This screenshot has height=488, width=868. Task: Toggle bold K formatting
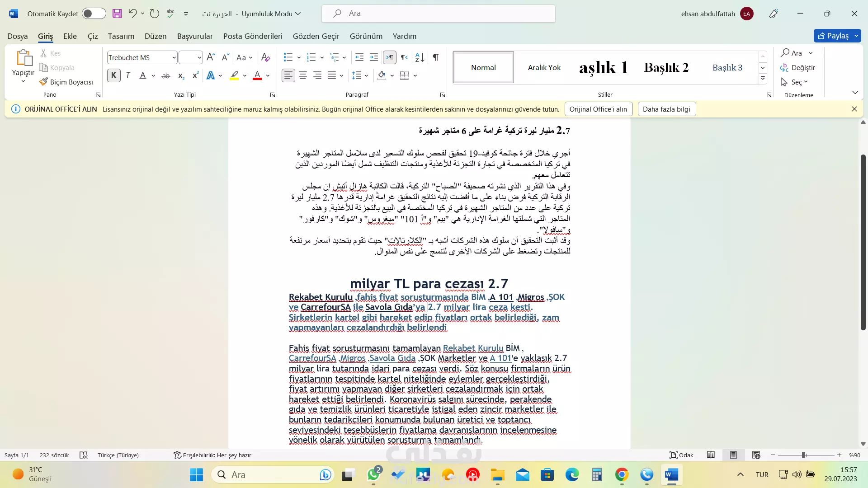[114, 75]
